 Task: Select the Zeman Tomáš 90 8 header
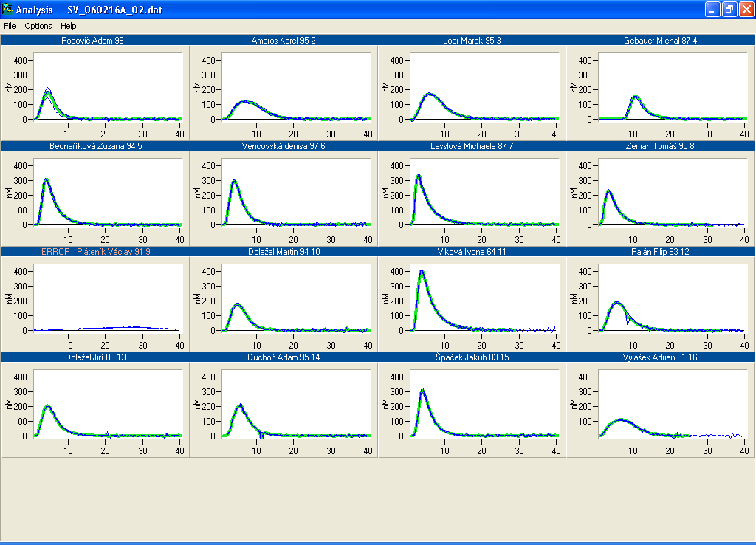click(661, 146)
